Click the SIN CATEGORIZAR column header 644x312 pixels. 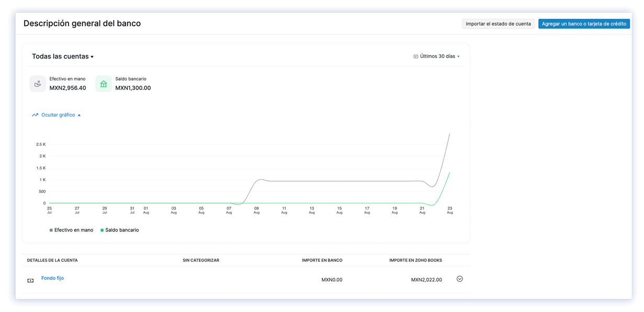coord(201,260)
